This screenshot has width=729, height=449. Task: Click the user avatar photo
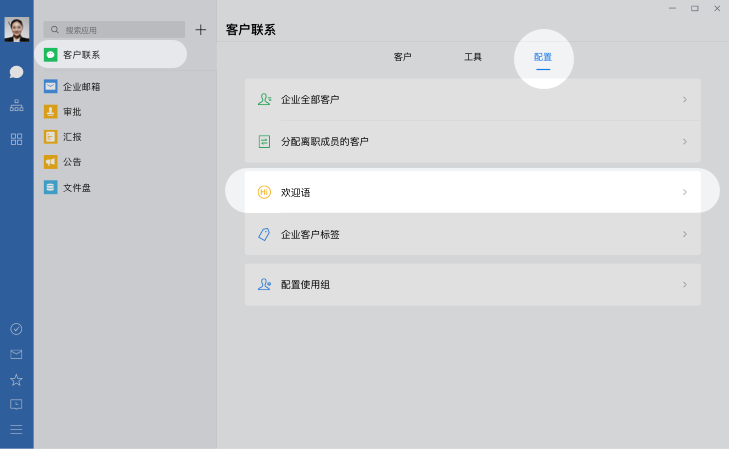(16, 29)
